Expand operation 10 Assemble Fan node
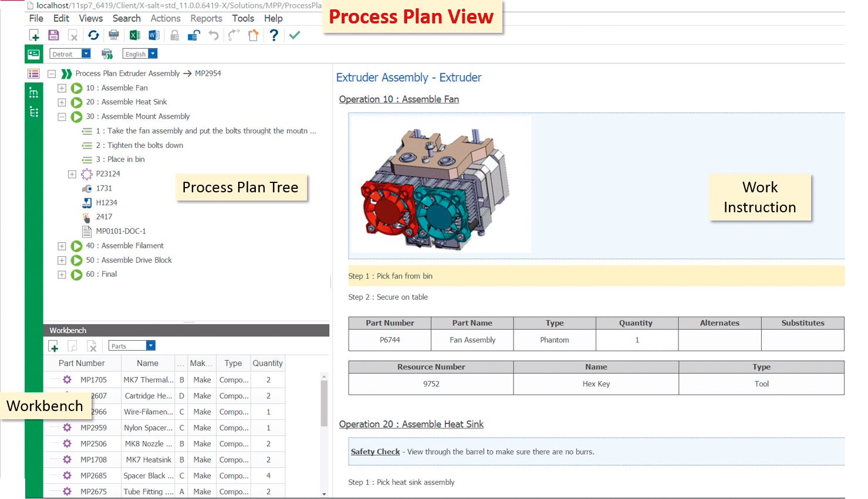This screenshot has height=499, width=868. pyautogui.click(x=62, y=88)
